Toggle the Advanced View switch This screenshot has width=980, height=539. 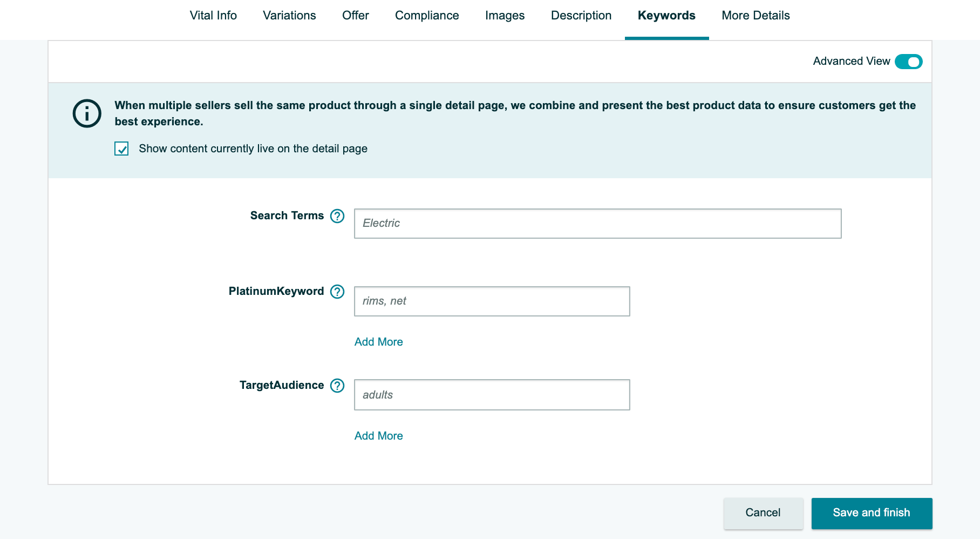pos(909,62)
